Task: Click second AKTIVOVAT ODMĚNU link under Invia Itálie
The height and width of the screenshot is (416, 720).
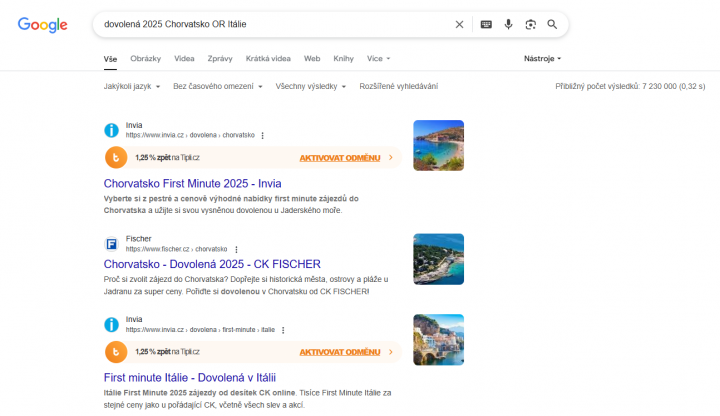Action: pyautogui.click(x=340, y=352)
